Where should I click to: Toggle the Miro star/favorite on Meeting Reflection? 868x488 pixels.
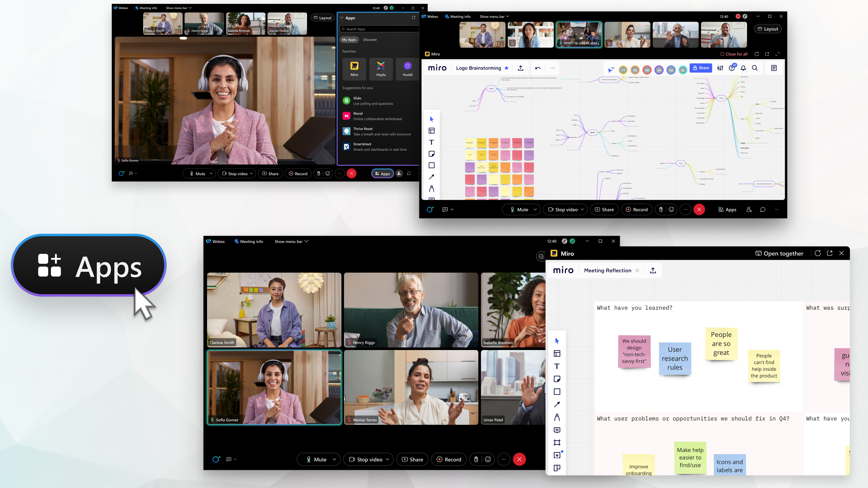coord(640,271)
